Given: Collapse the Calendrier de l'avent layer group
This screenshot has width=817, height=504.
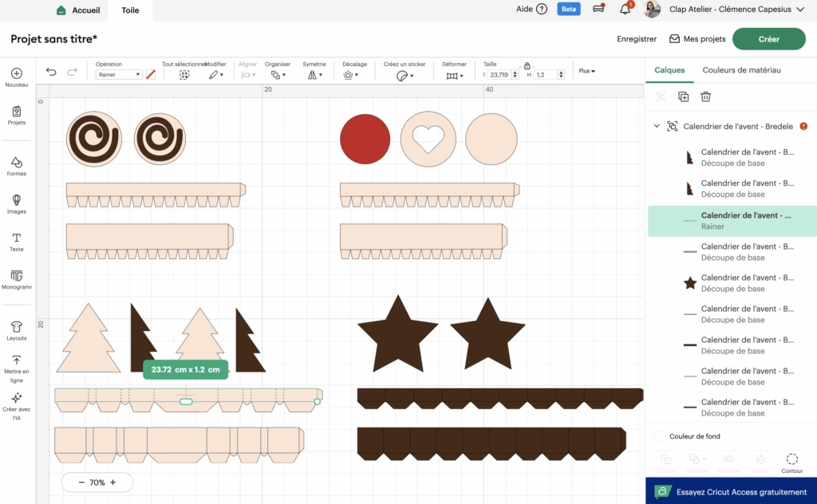Looking at the screenshot, I should point(657,126).
